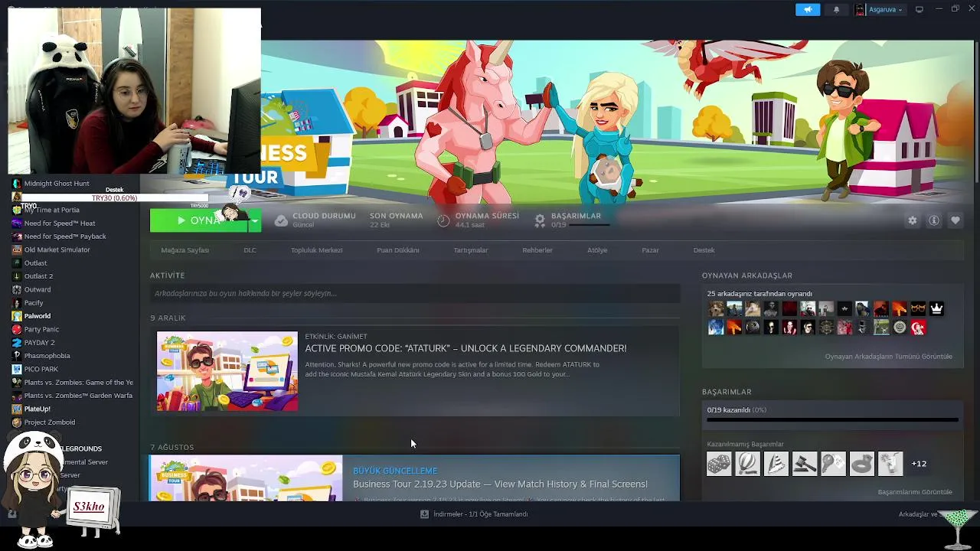Select PlateUp! in library list

coord(37,409)
